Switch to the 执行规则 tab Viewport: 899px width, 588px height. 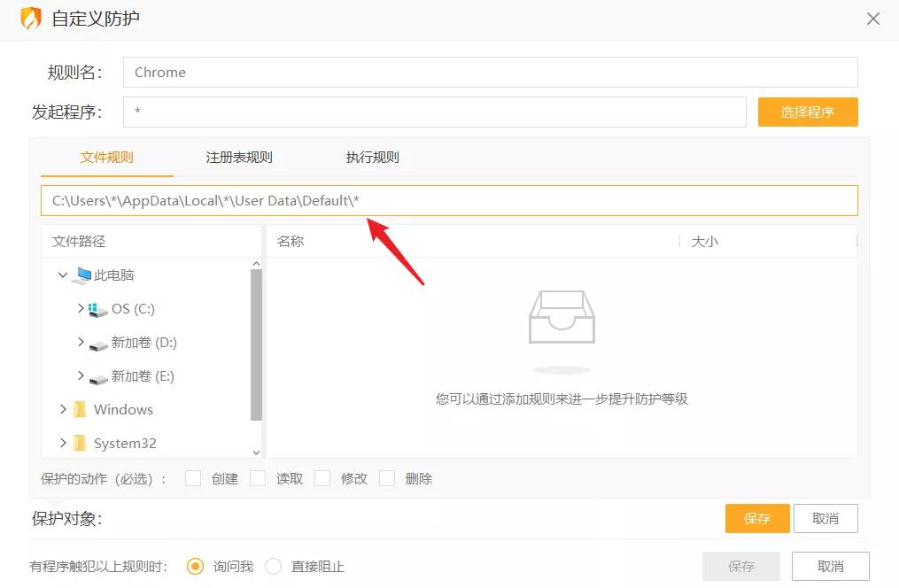click(x=372, y=157)
